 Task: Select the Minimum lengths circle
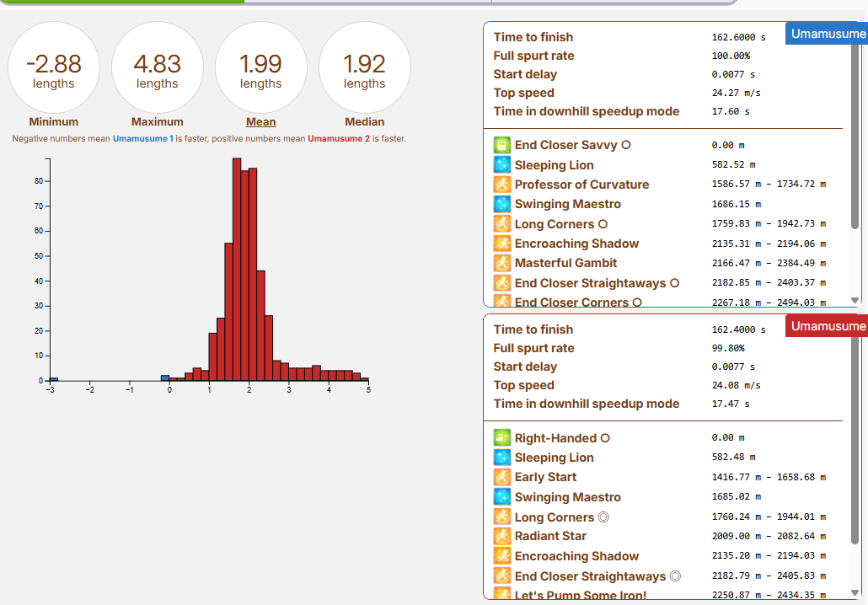pyautogui.click(x=54, y=67)
